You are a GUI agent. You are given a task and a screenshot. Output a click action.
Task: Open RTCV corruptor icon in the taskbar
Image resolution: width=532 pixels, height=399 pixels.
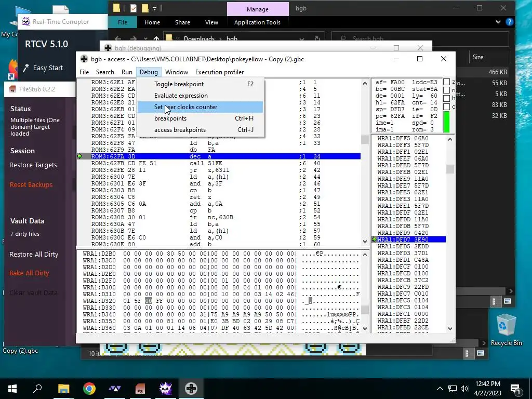(x=166, y=389)
